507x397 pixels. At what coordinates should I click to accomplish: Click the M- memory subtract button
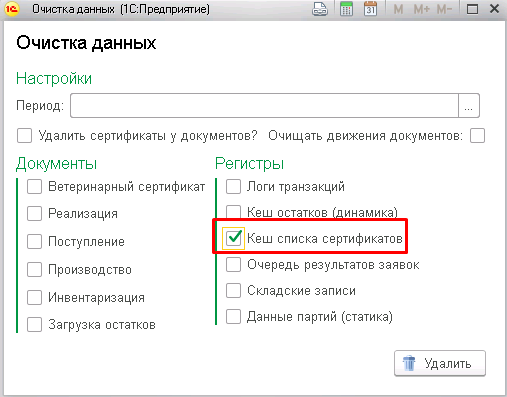tap(444, 9)
